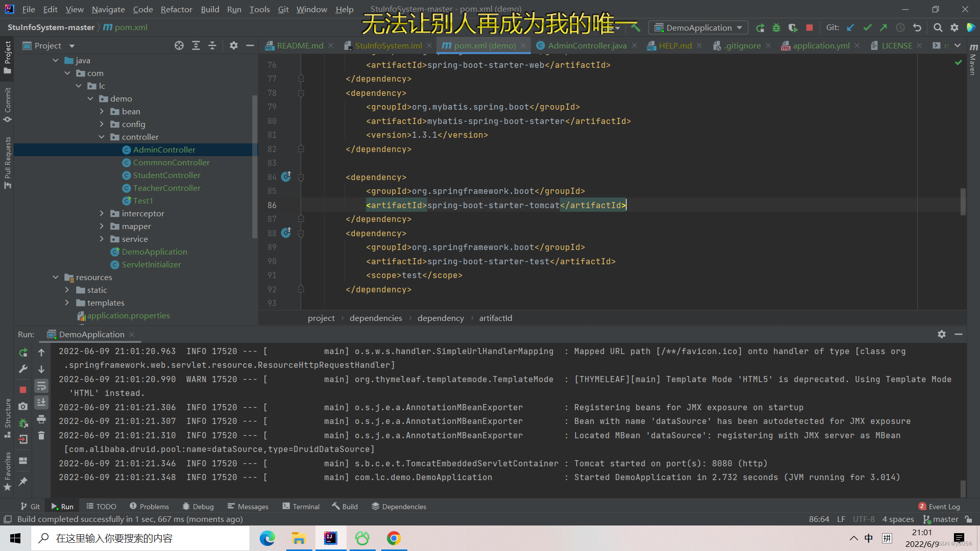Open DemoApplication run configuration dropdown
This screenshot has height=551, width=980.
[698, 28]
